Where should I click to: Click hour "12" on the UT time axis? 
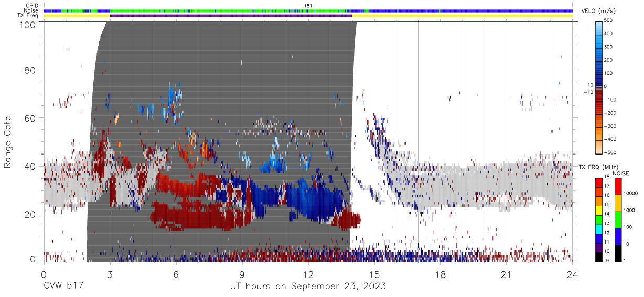pyautogui.click(x=308, y=274)
